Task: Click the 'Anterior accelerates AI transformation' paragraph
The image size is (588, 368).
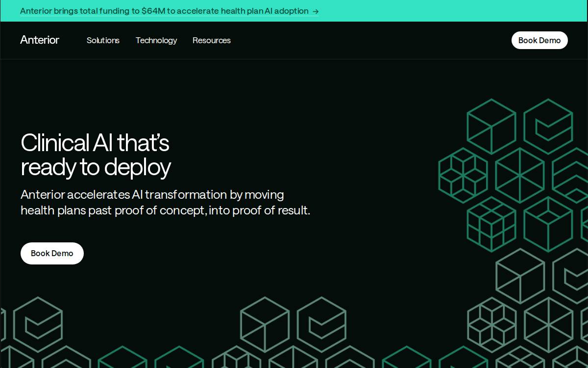Action: point(166,202)
